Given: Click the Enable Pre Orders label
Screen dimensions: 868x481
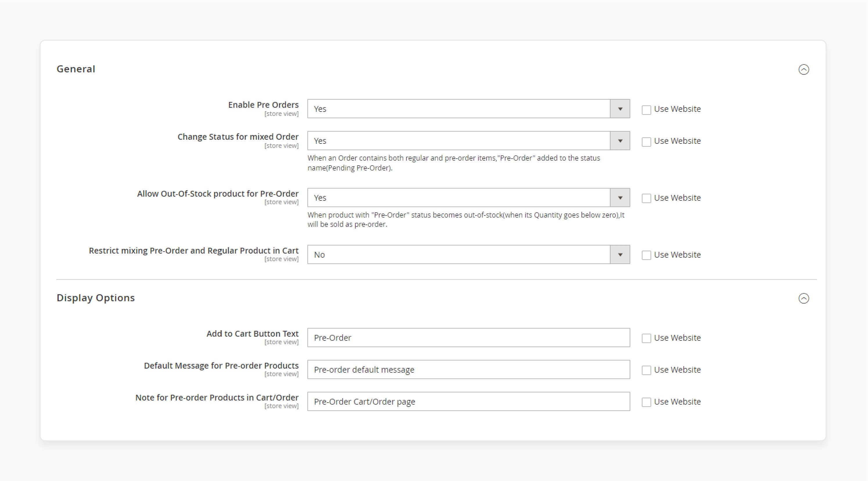Looking at the screenshot, I should click(x=263, y=105).
